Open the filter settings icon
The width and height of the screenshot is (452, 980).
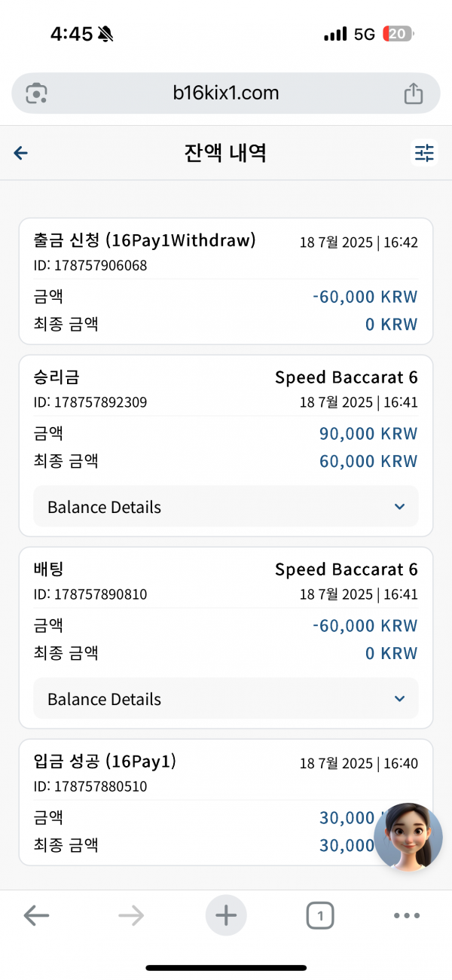pyautogui.click(x=425, y=153)
